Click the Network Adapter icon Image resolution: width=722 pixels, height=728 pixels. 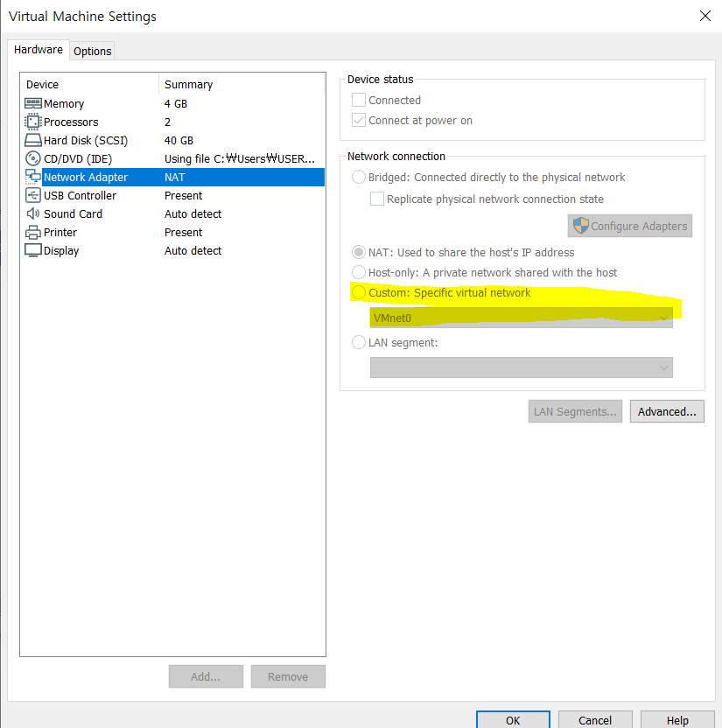tap(33, 177)
